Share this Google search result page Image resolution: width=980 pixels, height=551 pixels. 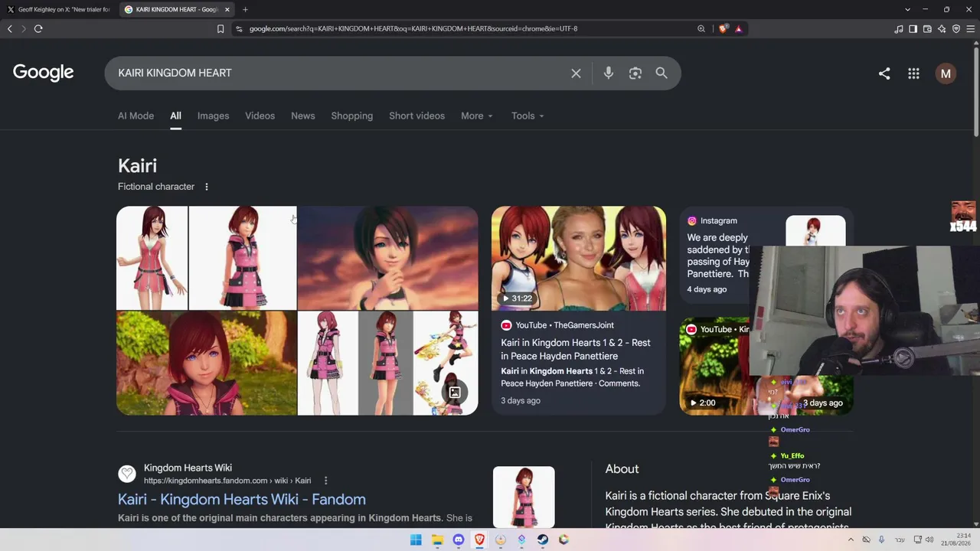click(x=884, y=73)
